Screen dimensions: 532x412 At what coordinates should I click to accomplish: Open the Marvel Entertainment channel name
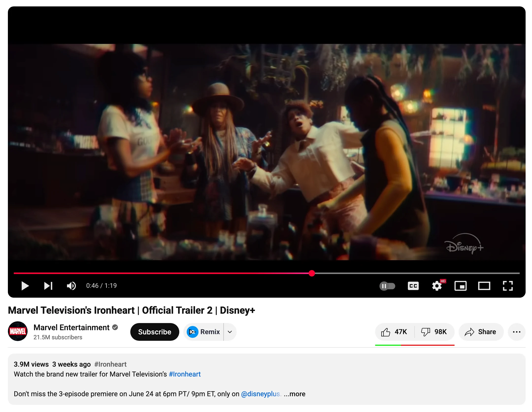pyautogui.click(x=71, y=327)
